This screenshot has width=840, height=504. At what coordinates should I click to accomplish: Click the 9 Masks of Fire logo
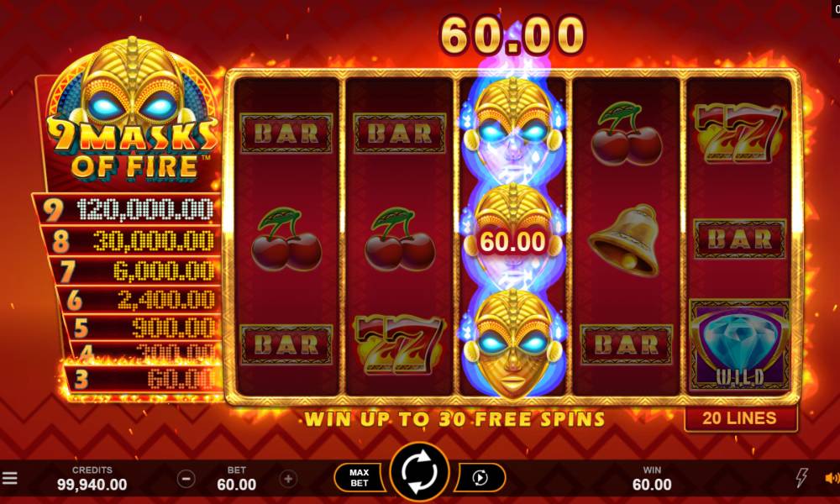click(x=131, y=113)
